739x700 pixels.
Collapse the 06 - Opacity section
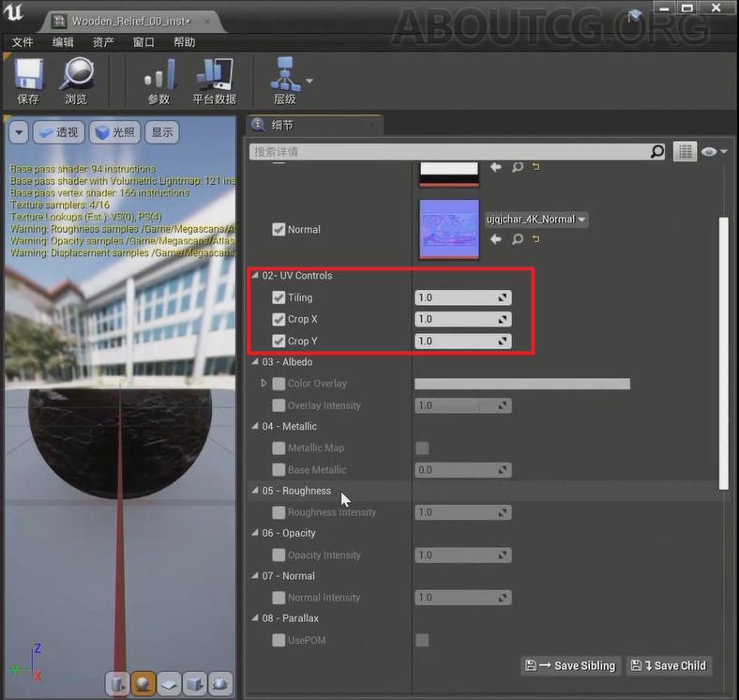click(x=255, y=533)
